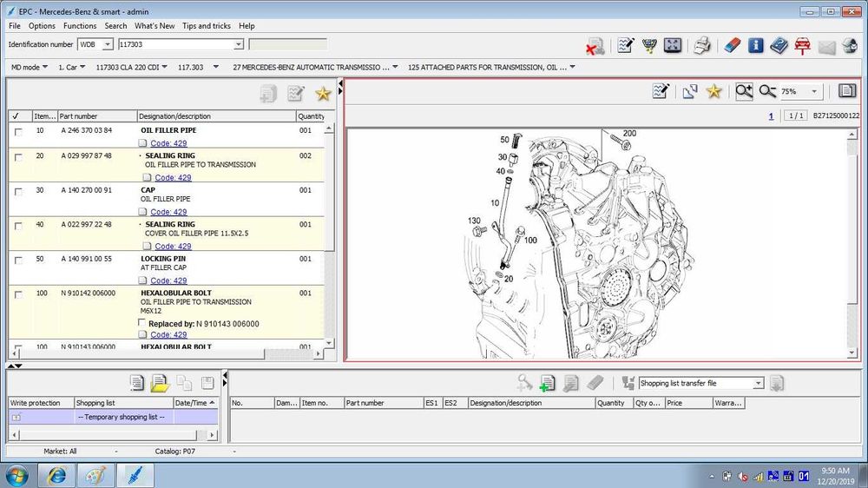Click the blue help book icon

coord(779,45)
